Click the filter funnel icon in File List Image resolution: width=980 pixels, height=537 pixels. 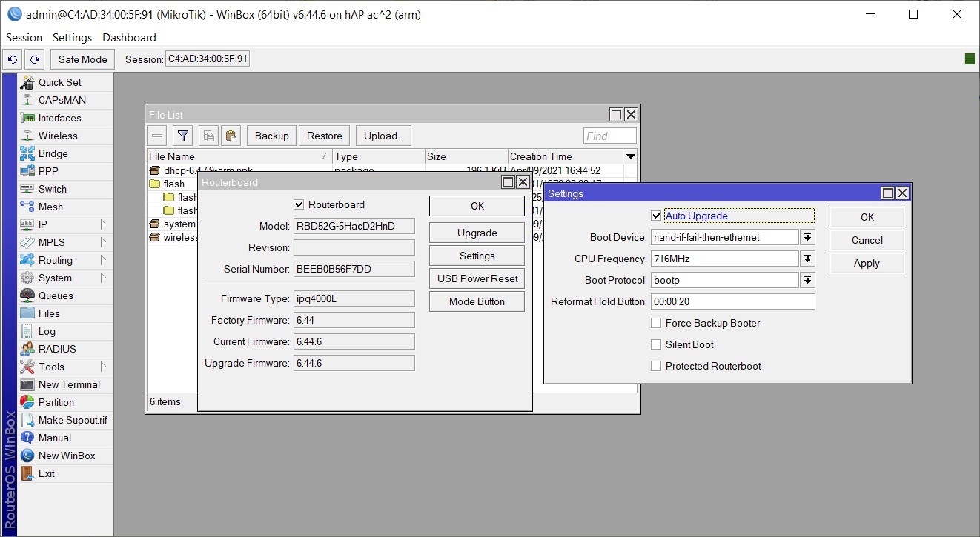coord(183,136)
